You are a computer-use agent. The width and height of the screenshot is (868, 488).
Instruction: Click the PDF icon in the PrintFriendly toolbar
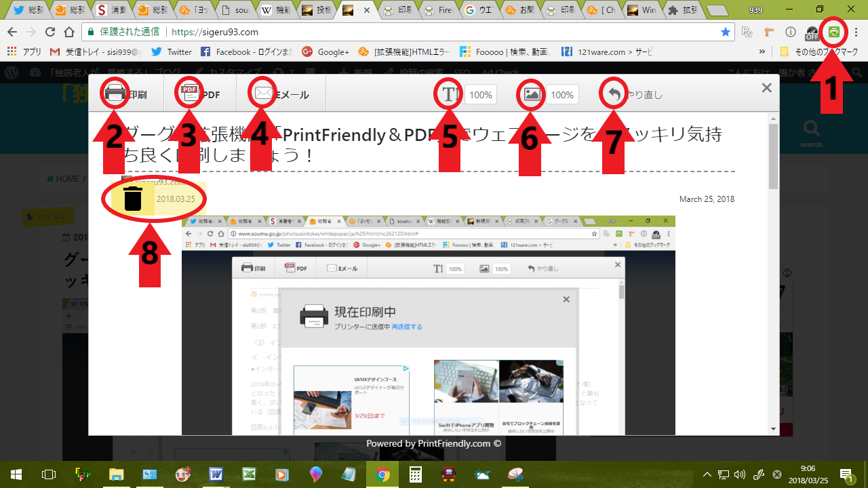coord(189,94)
